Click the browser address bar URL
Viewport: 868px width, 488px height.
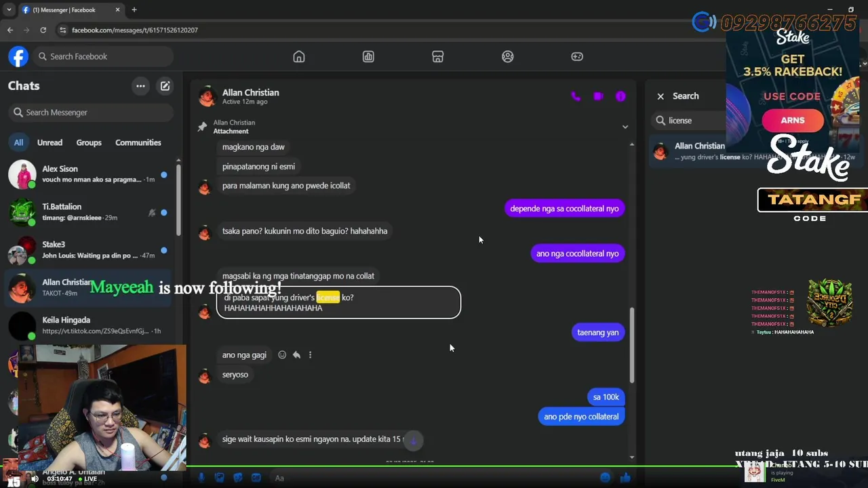(x=135, y=30)
